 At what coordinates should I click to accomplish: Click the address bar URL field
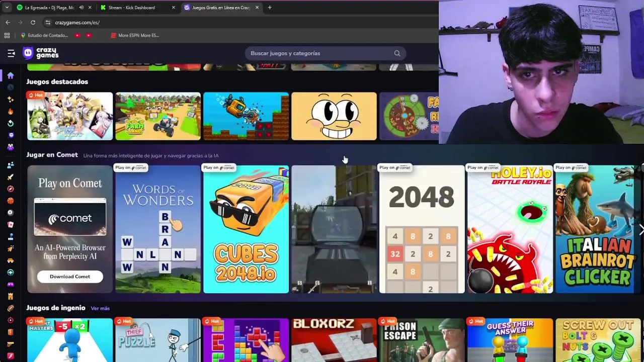[x=77, y=23]
